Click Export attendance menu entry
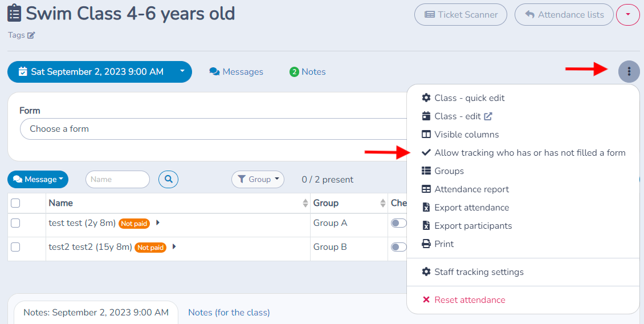644x324 pixels. [466, 208]
